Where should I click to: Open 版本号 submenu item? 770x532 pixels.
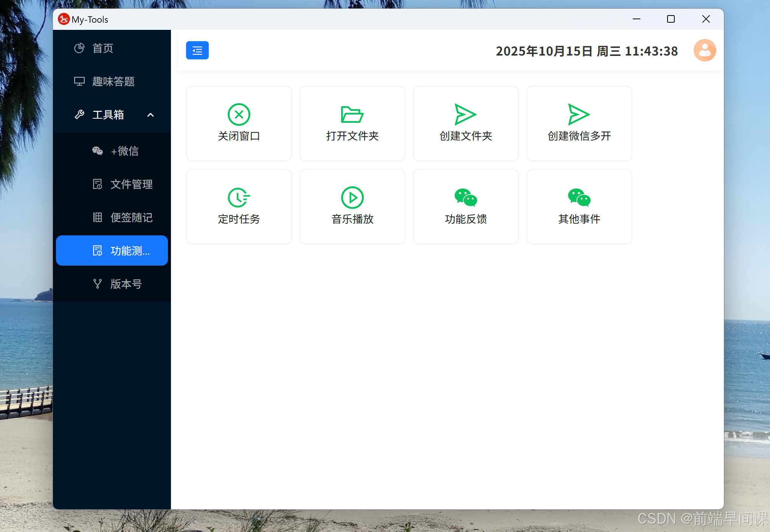[112, 284]
